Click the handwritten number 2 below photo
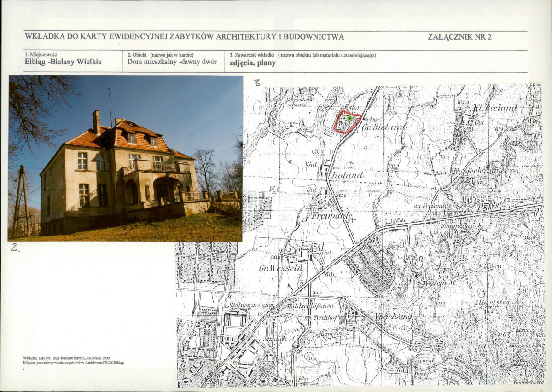The image size is (552, 392). coord(14,248)
